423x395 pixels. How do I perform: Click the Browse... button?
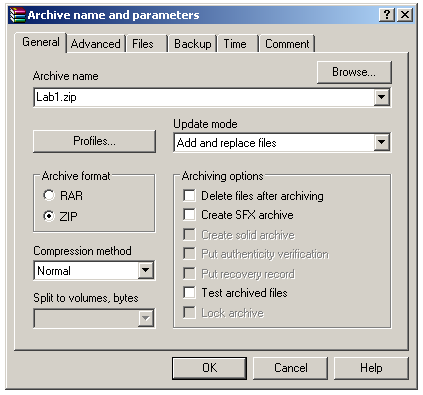tap(354, 72)
